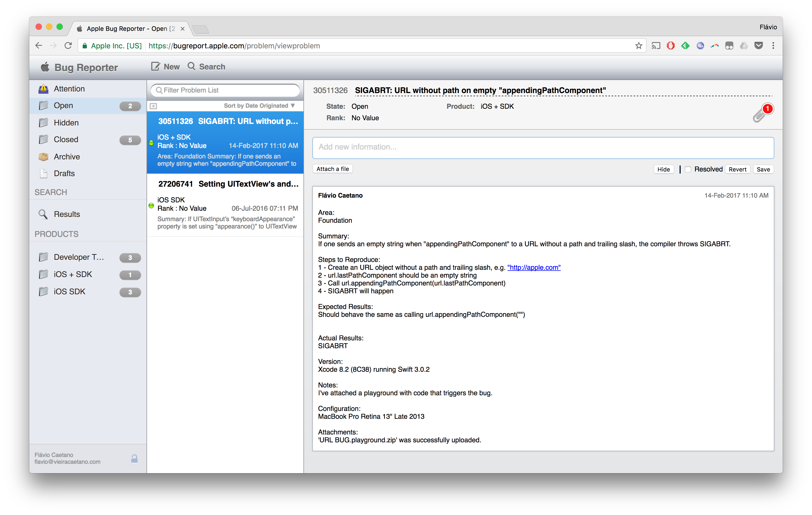This screenshot has width=812, height=515.
Task: Click the green status dot on bug 27206741
Action: click(151, 205)
